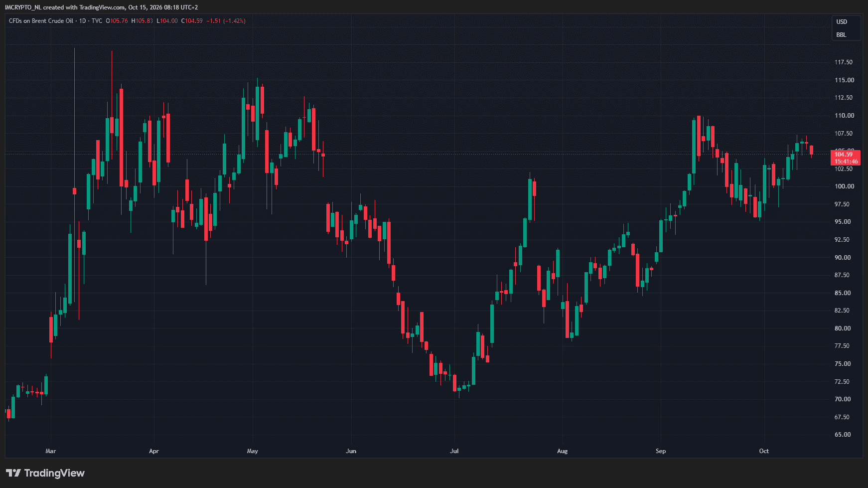Screen dimensions: 868x488
Task: Click the 100.00 price axis label
Action: (x=844, y=186)
